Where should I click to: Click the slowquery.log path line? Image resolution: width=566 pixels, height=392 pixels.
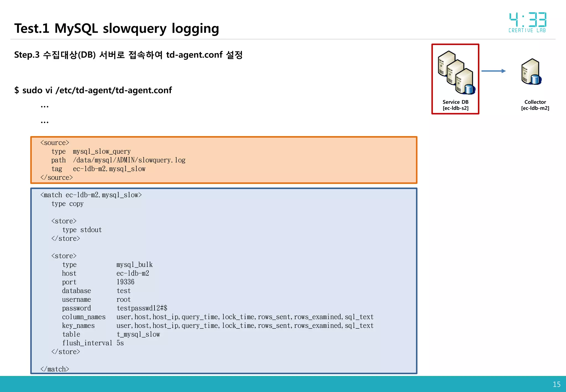tap(118, 160)
